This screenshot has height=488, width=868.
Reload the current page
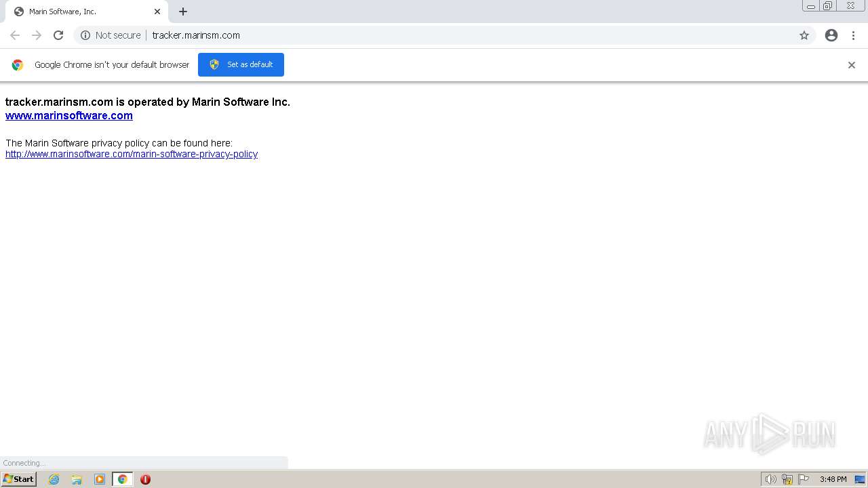click(x=58, y=35)
